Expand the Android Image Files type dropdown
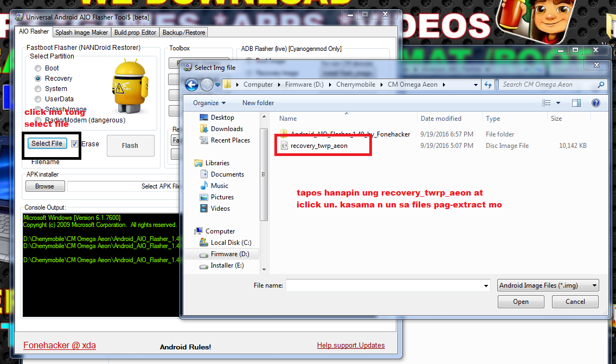 tap(595, 285)
